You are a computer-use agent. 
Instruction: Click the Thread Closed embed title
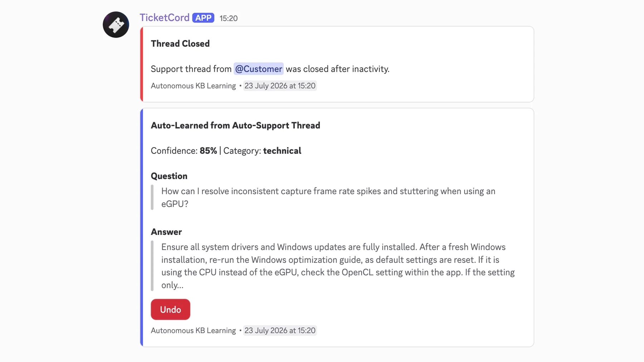click(x=180, y=44)
